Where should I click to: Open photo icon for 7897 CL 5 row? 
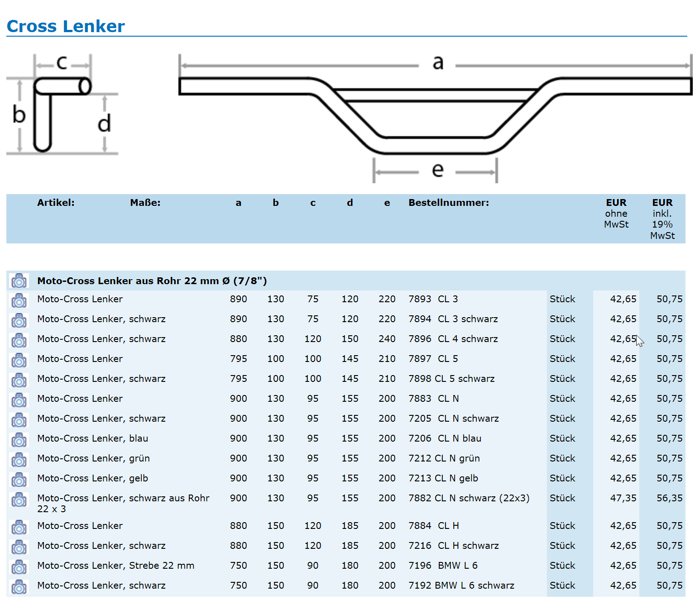pyautogui.click(x=19, y=361)
